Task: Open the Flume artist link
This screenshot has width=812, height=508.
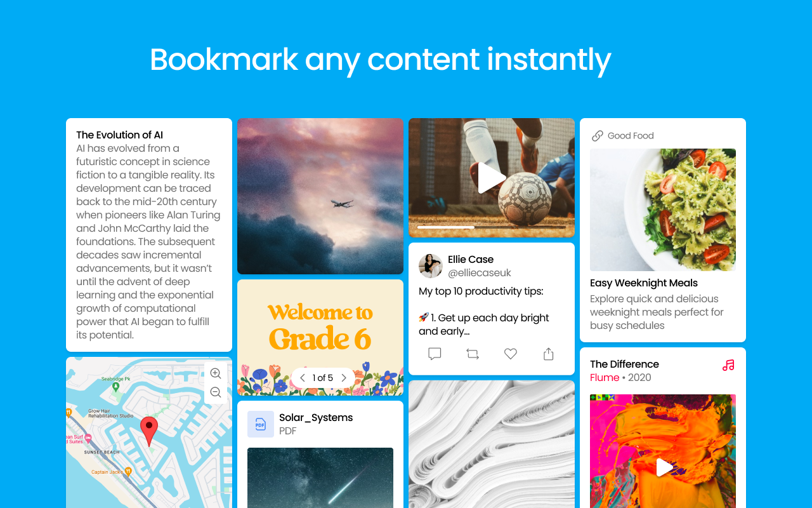Action: click(x=605, y=377)
